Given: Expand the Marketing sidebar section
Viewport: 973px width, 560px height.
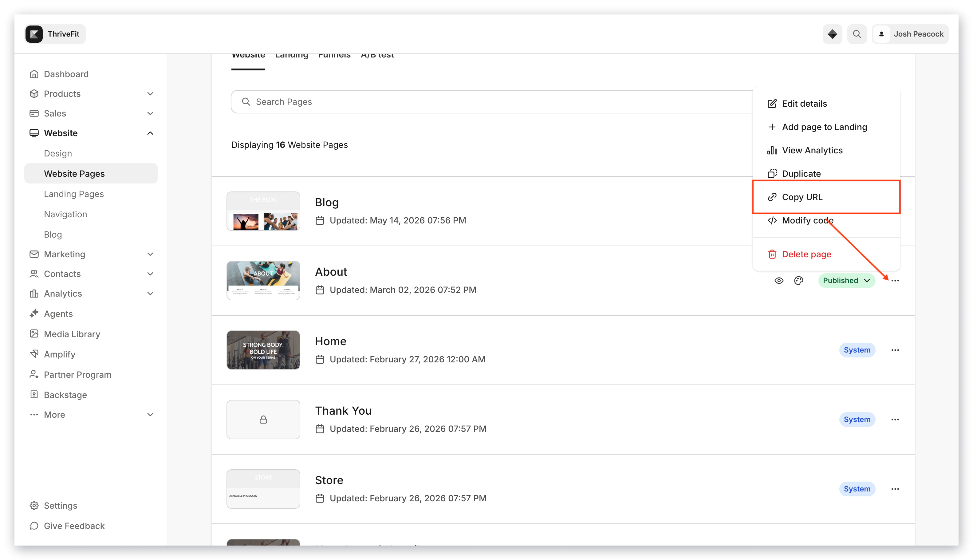Looking at the screenshot, I should tap(150, 254).
